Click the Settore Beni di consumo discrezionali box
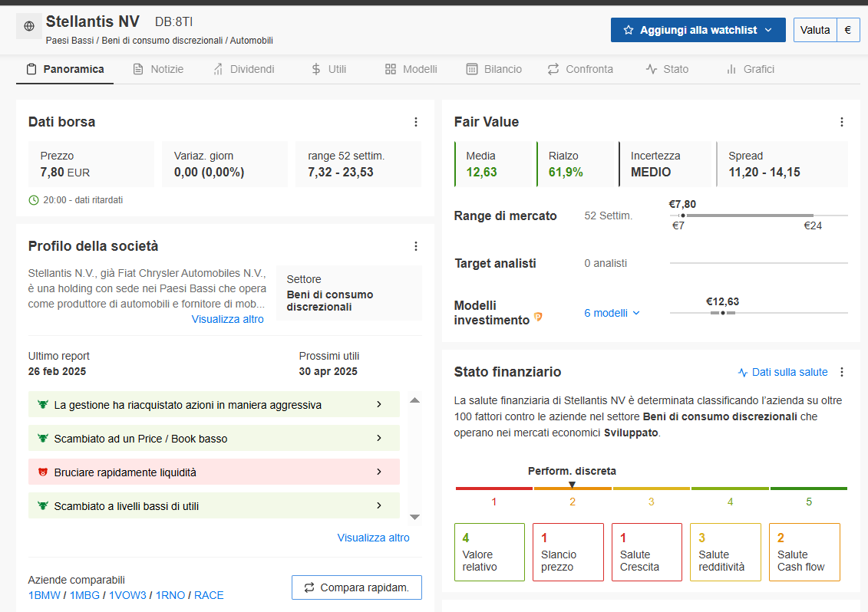 pyautogui.click(x=349, y=293)
